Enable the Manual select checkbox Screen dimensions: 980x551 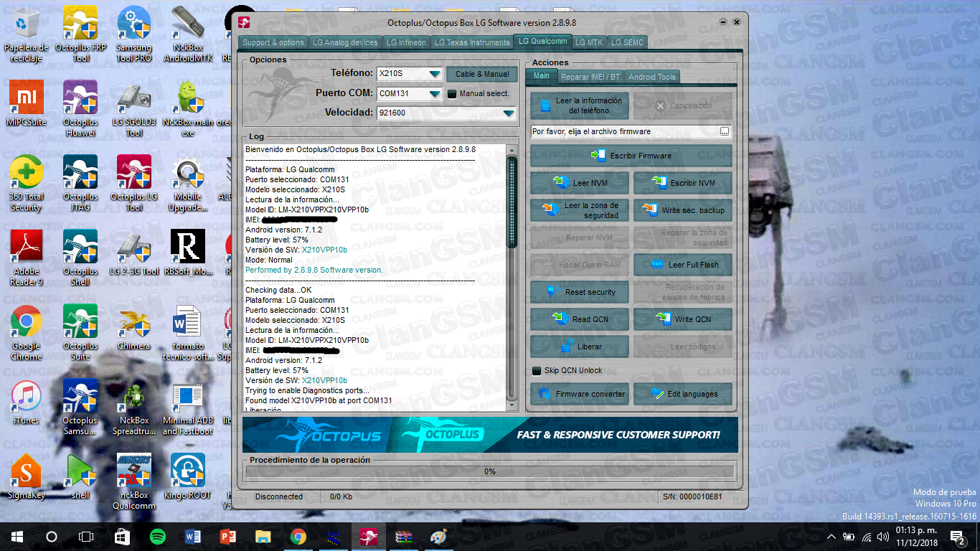coord(452,93)
